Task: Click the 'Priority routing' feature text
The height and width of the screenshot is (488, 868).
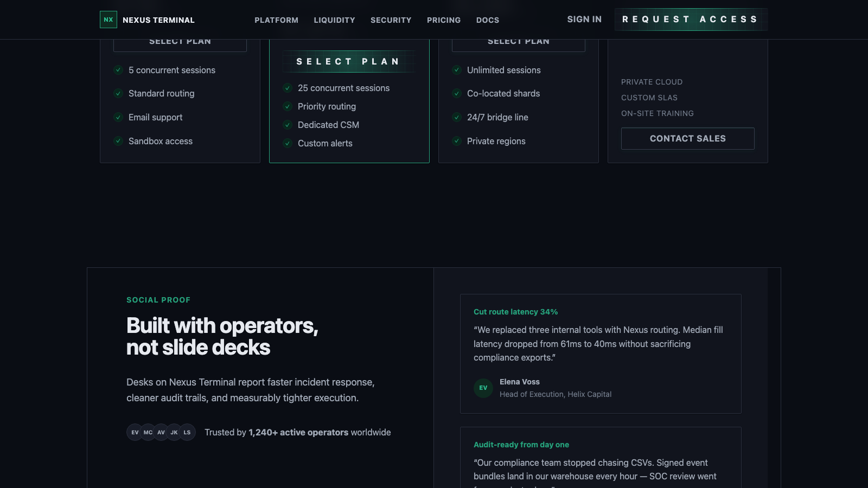Action: pos(327,106)
